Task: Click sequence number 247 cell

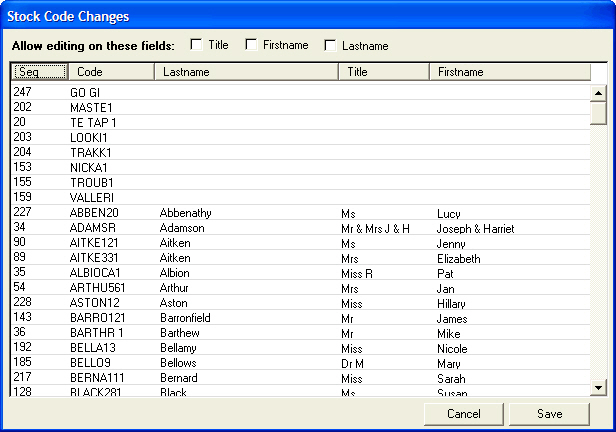Action: point(22,92)
